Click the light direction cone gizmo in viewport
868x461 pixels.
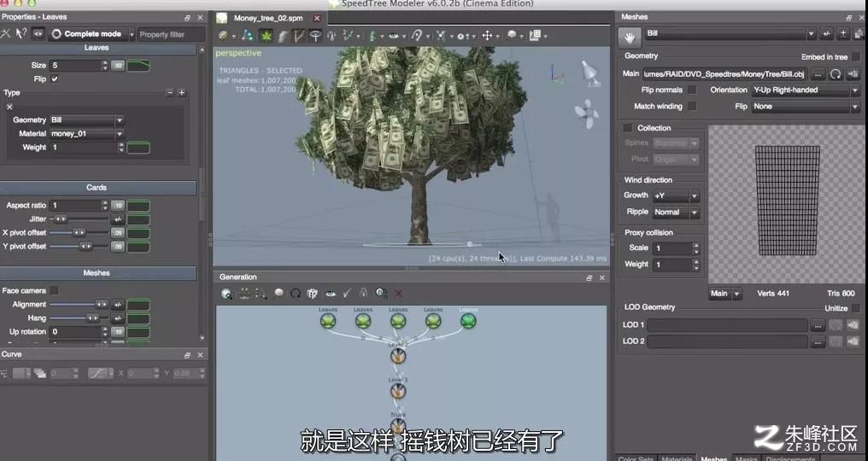coord(589,71)
